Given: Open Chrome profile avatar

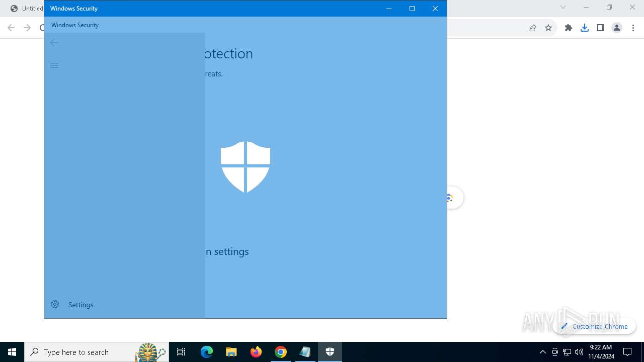Looking at the screenshot, I should 617,28.
